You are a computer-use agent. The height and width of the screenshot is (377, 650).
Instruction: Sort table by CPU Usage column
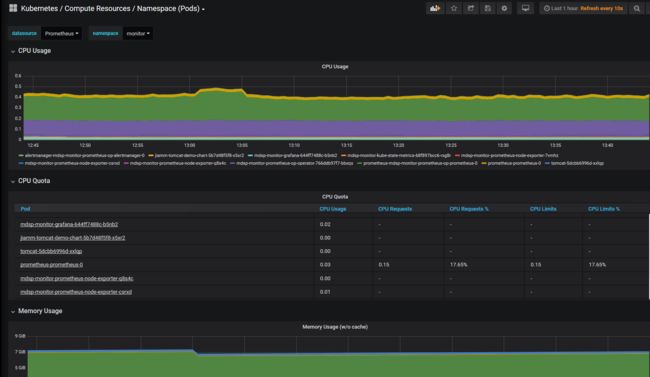(333, 209)
